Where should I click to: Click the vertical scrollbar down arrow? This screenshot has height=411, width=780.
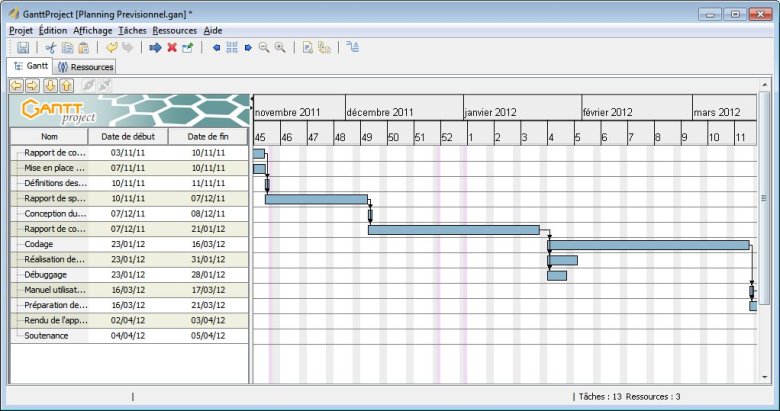pos(765,377)
